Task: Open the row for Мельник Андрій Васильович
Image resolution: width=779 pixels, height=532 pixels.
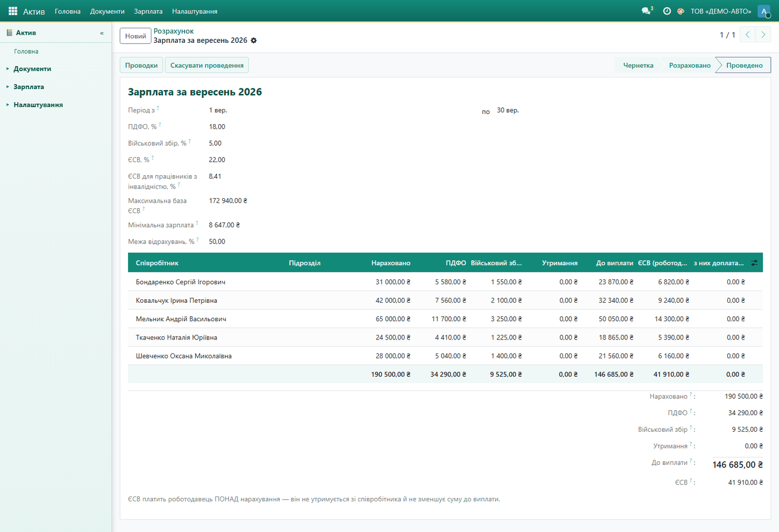Action: pos(445,319)
